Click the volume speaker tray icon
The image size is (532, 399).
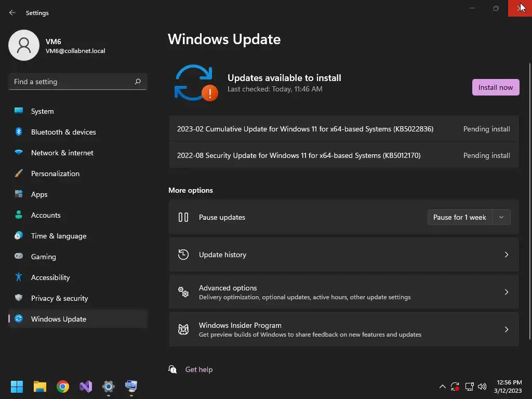482,387
